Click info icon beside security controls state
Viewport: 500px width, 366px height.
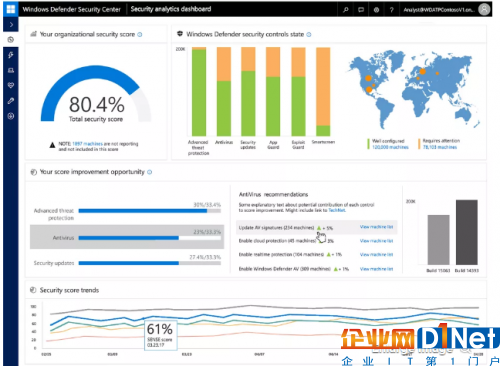[309, 34]
